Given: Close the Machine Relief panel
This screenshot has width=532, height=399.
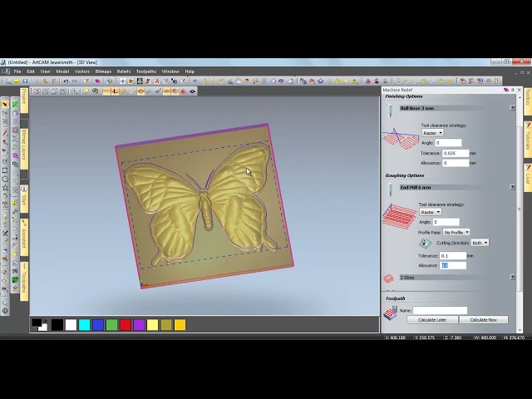Looking at the screenshot, I should 519,90.
